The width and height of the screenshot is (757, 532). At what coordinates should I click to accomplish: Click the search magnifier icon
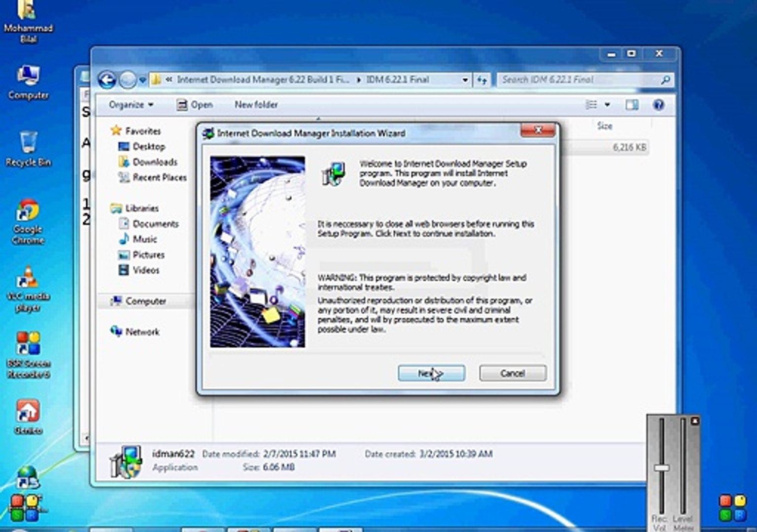[x=665, y=80]
